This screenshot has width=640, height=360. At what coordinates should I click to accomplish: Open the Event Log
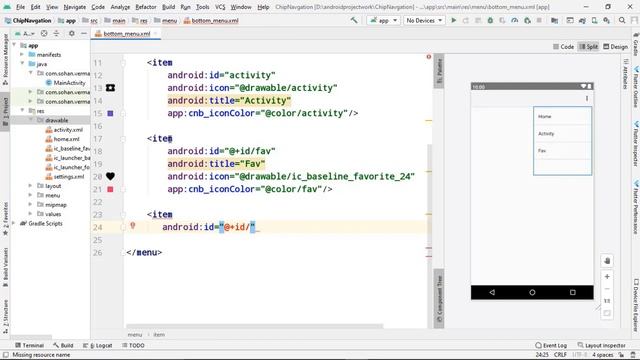click(551, 345)
